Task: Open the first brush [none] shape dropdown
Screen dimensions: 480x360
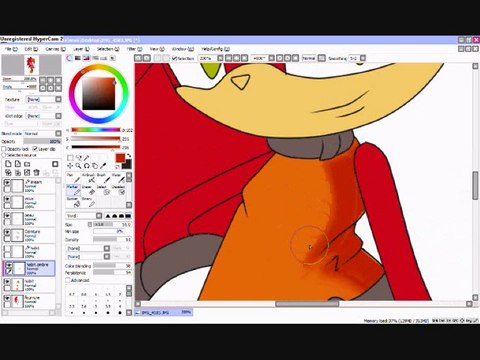Action: pos(88,248)
